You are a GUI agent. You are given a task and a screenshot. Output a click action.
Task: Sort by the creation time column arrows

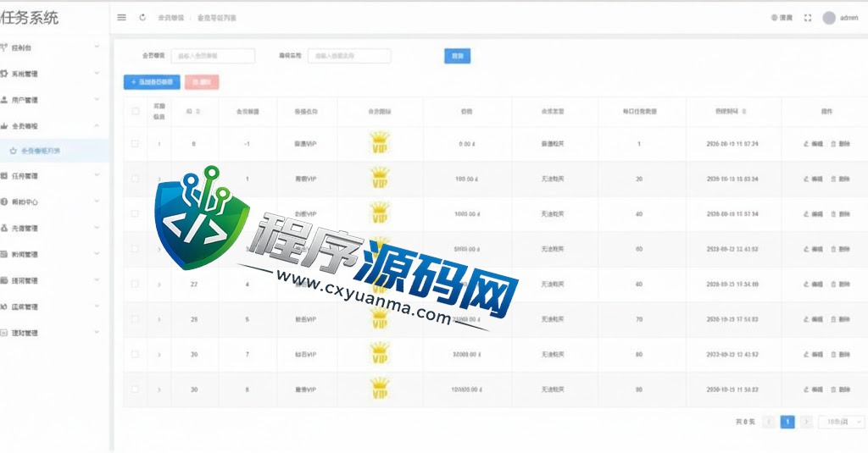tap(744, 112)
